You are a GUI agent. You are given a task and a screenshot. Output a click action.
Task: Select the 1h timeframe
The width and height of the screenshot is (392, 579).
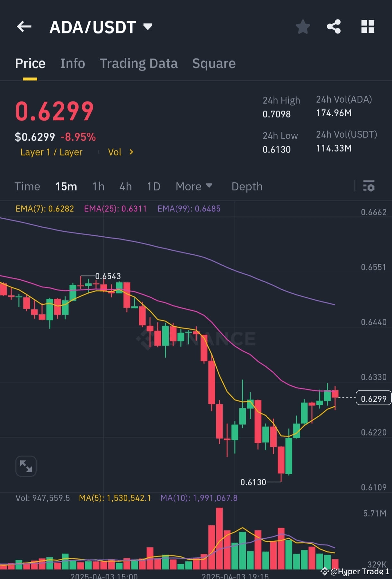[98, 186]
